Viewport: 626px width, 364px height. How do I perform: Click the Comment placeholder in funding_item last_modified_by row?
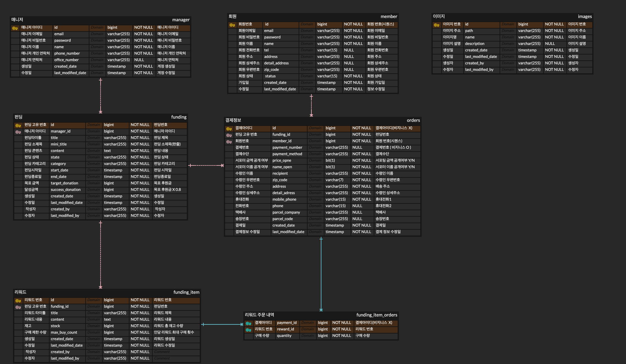pos(162,358)
